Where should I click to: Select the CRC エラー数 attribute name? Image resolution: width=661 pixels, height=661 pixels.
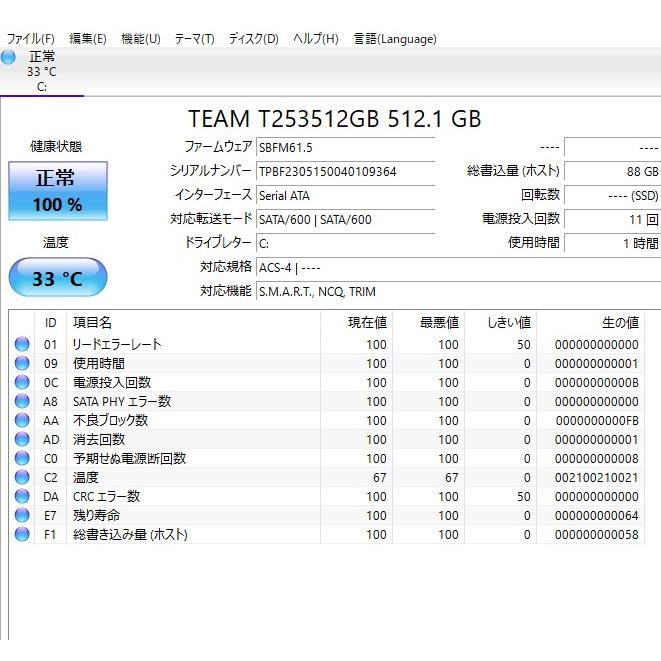[x=106, y=496]
